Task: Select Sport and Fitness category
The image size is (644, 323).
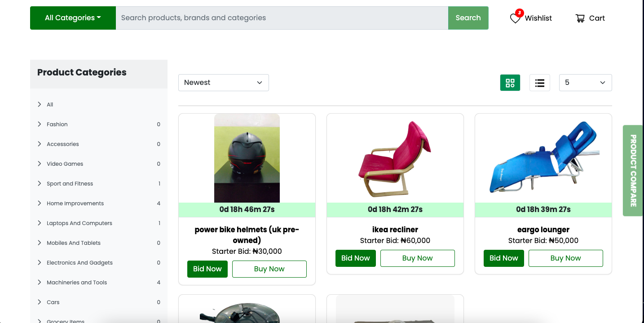Action: click(x=70, y=184)
